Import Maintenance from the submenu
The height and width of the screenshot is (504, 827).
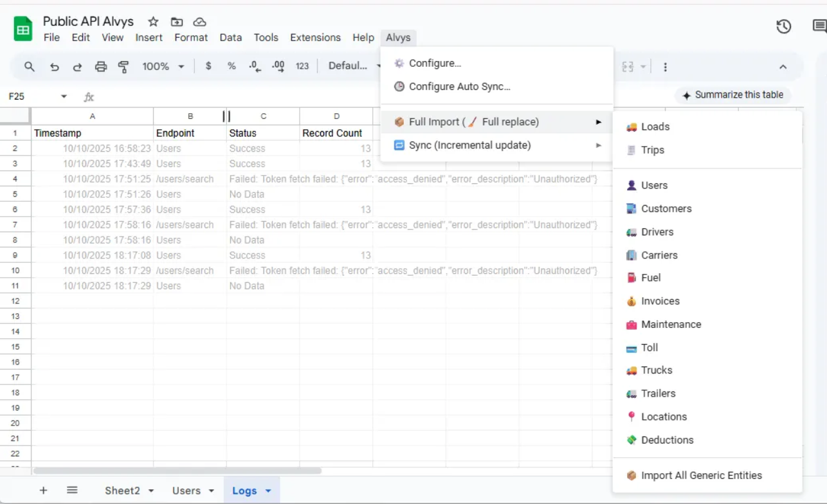pyautogui.click(x=707, y=325)
